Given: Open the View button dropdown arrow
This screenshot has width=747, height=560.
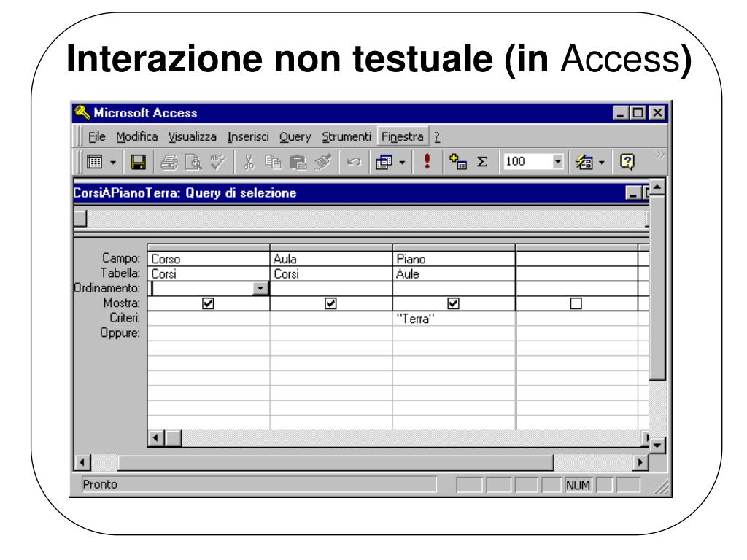Looking at the screenshot, I should click(x=113, y=163).
